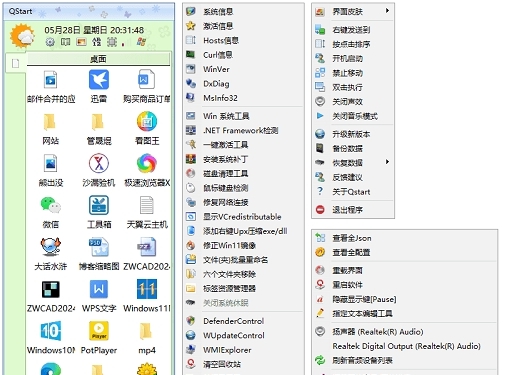Screen dimensions: 514x375
Task: Open the 天翼云主机 document icon
Action: (x=147, y=205)
